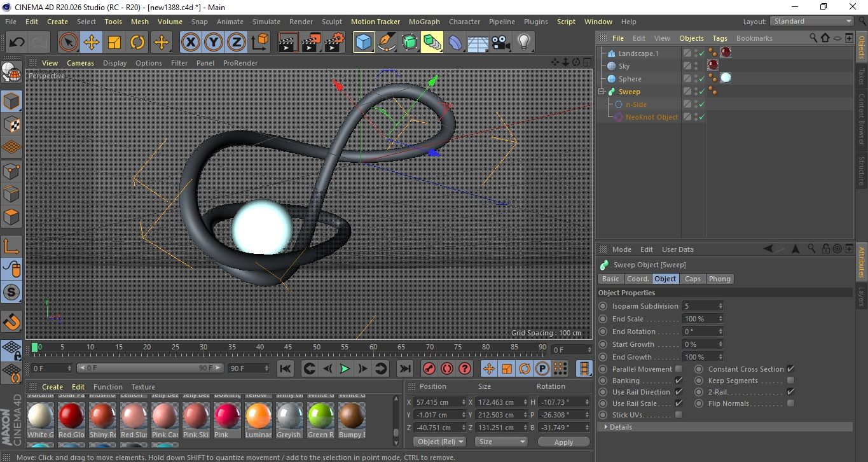Image resolution: width=868 pixels, height=462 pixels.
Task: Switch to Caps tab
Action: click(x=692, y=279)
